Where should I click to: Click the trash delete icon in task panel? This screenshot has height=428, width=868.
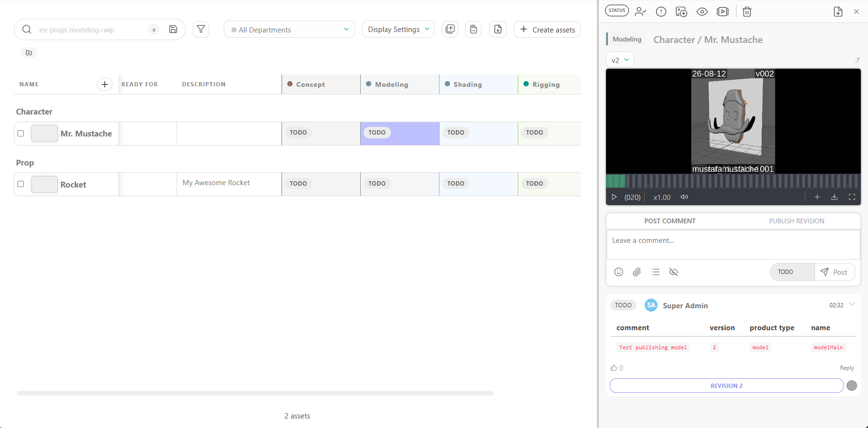[x=747, y=11]
